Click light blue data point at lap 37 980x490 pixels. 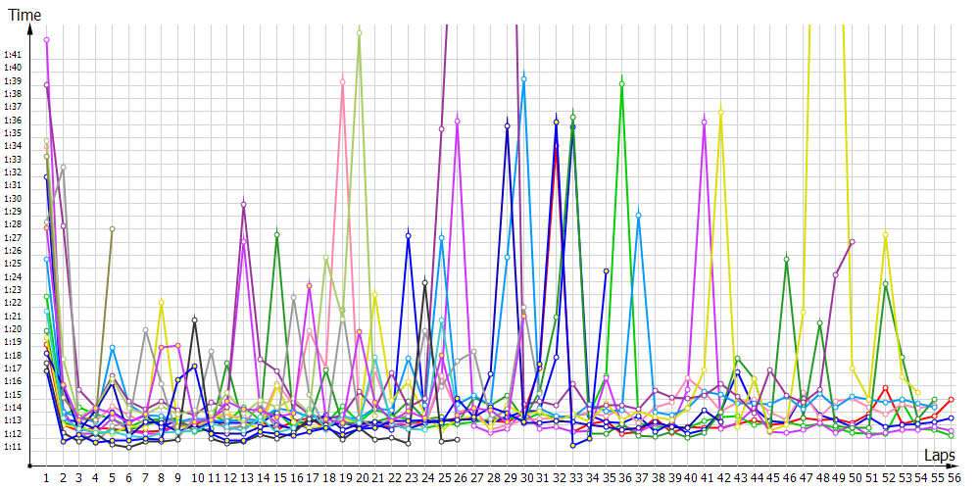(639, 215)
